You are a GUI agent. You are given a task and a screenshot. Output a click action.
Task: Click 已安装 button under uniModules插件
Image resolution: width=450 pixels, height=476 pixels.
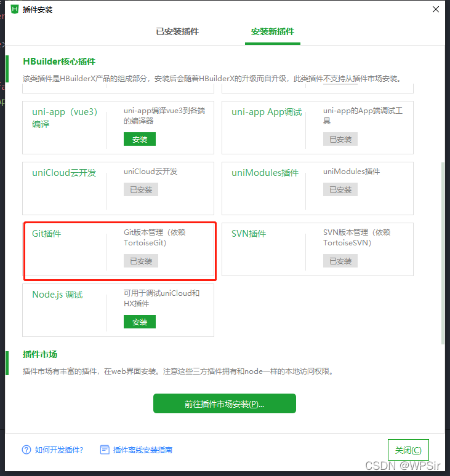point(340,189)
